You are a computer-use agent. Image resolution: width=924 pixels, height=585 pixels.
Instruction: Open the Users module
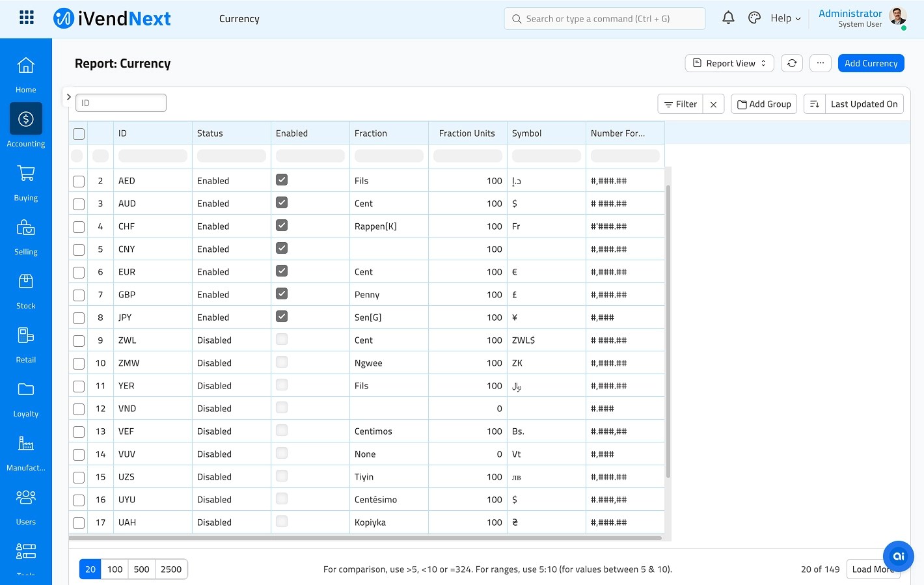tap(26, 507)
